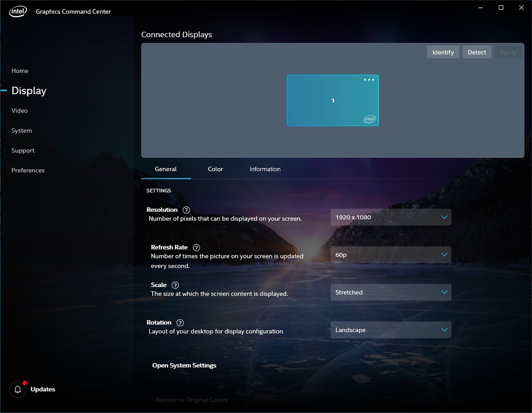532x413 pixels.
Task: Open Video section in sidebar
Action: point(20,110)
